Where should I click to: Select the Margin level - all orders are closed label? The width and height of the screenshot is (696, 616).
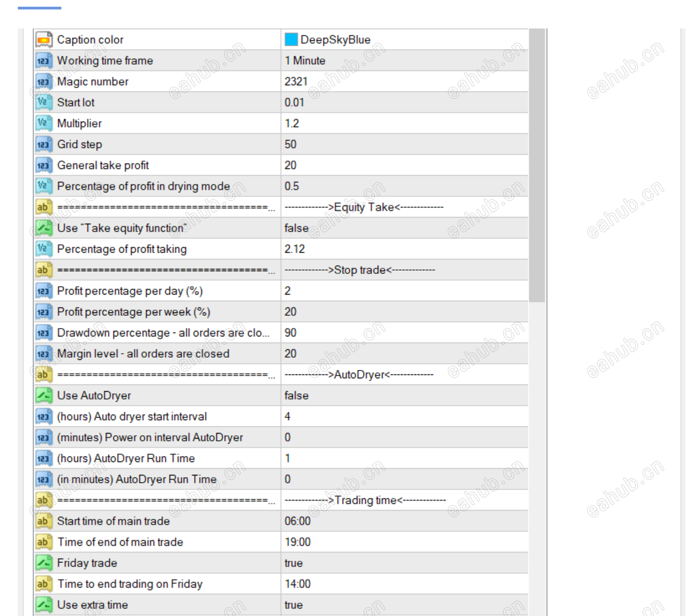click(x=143, y=353)
